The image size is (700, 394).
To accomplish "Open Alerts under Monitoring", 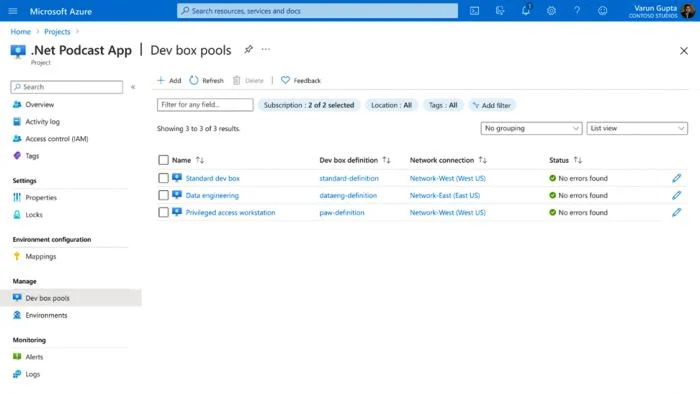I will coord(34,357).
